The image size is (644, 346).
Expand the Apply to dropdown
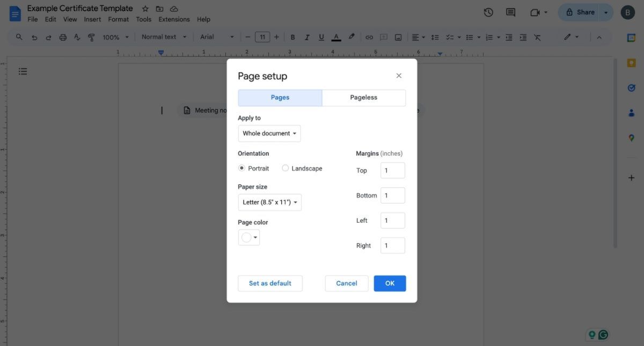(x=269, y=133)
